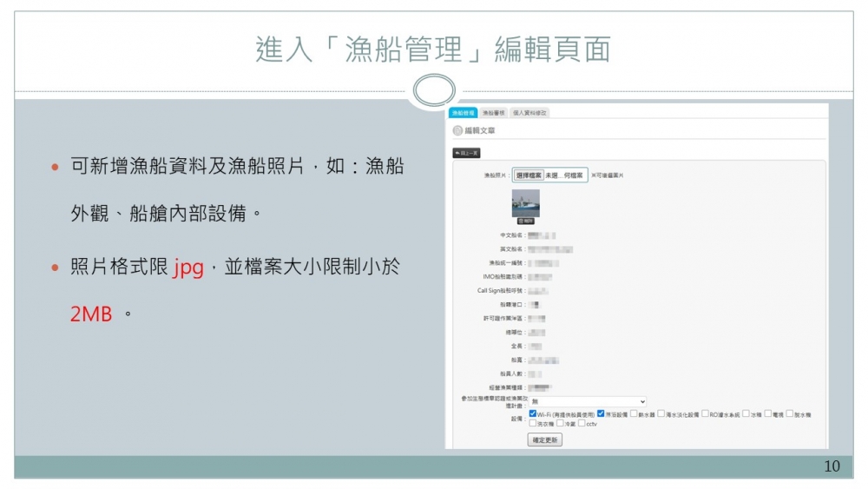
Task: Delete the uploaded boat photo
Action: click(x=526, y=221)
